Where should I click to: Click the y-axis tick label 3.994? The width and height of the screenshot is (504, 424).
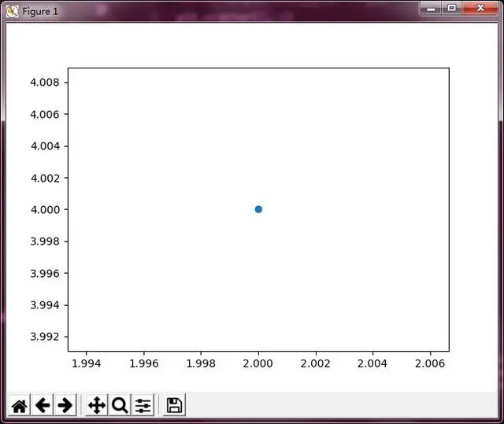(45, 305)
